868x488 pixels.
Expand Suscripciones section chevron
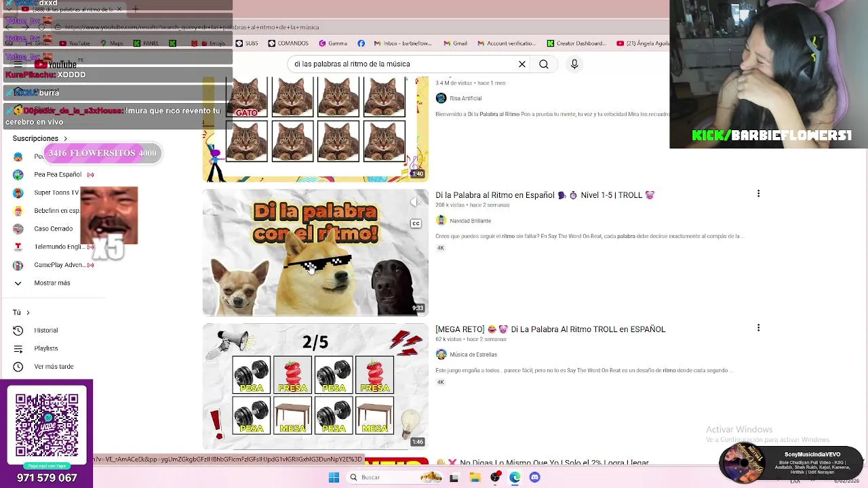pyautogui.click(x=65, y=138)
